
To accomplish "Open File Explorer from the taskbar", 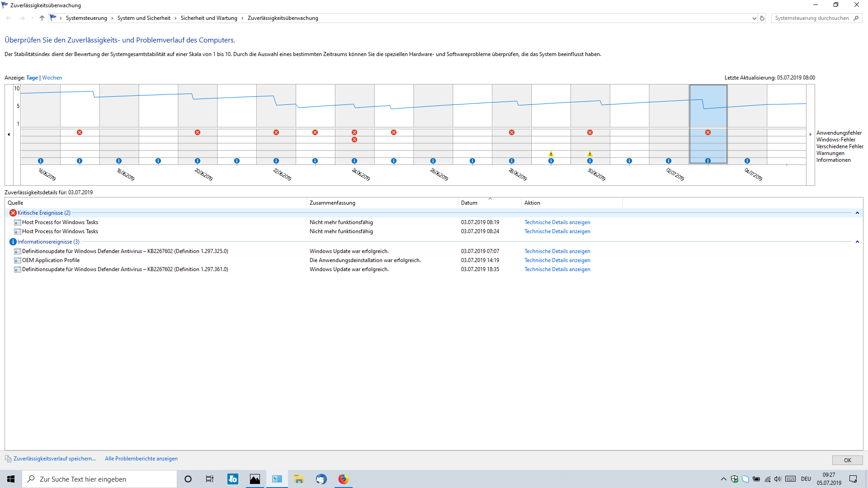I will (x=299, y=479).
